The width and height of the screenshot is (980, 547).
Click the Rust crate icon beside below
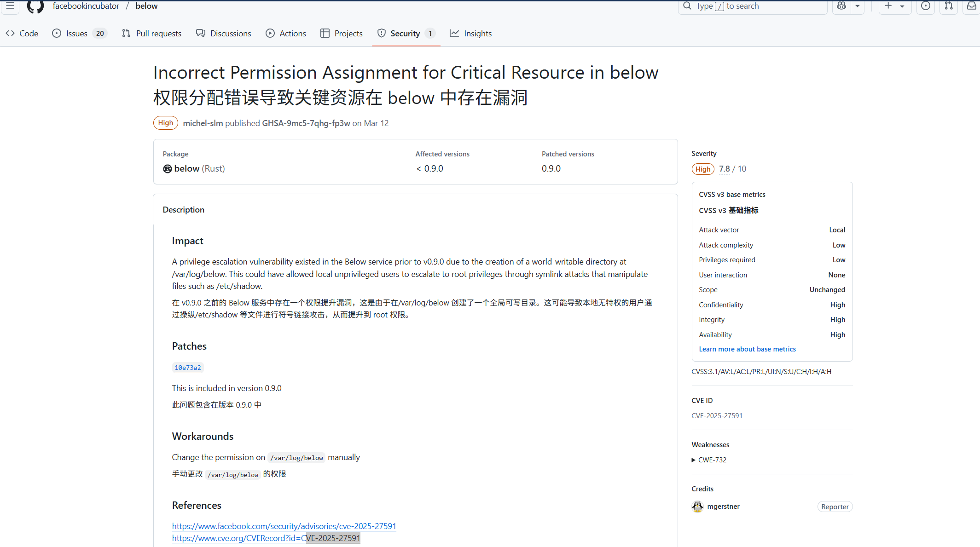tap(168, 169)
